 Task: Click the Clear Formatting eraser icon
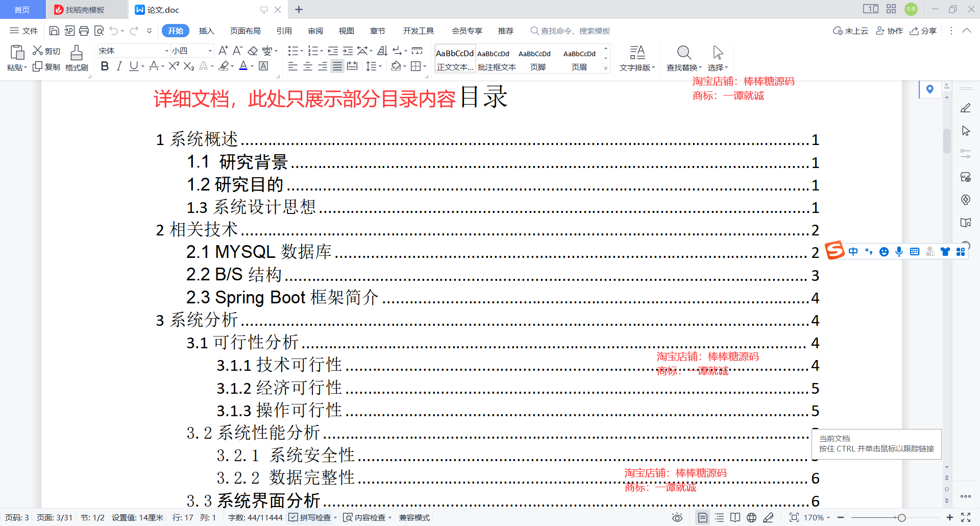click(x=253, y=51)
